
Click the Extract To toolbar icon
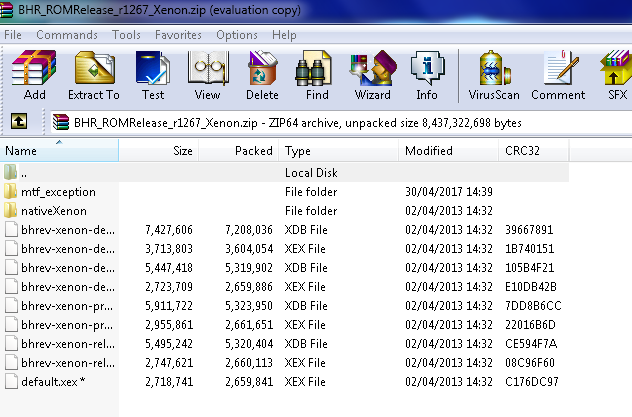click(x=94, y=68)
